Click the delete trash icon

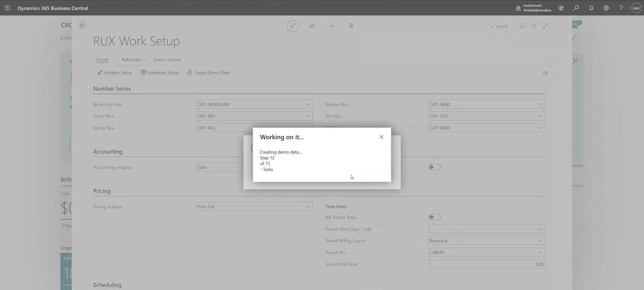pyautogui.click(x=351, y=26)
